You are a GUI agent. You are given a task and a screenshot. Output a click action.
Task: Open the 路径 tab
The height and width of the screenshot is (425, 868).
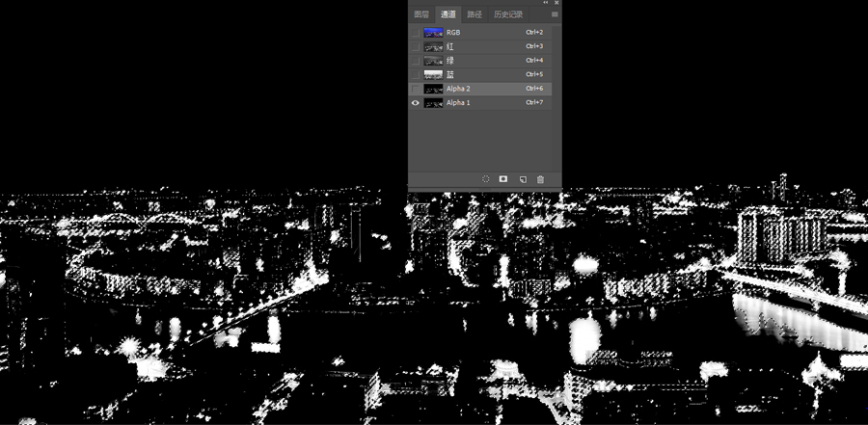point(475,14)
